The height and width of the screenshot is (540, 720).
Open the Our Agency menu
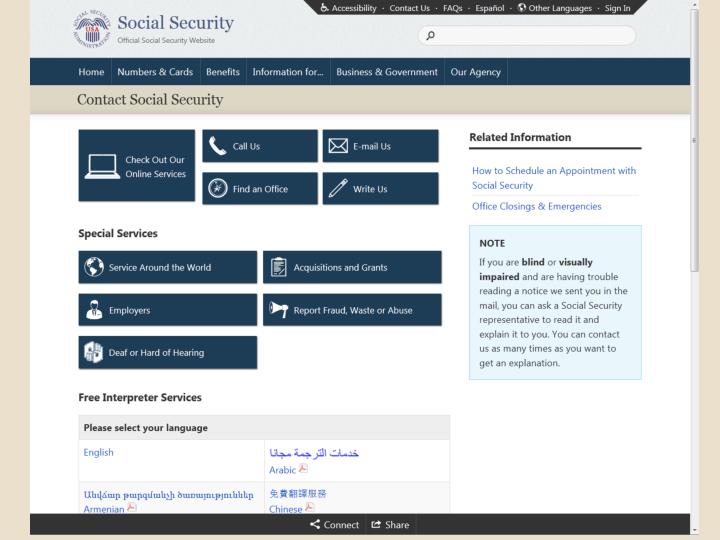[x=475, y=72]
